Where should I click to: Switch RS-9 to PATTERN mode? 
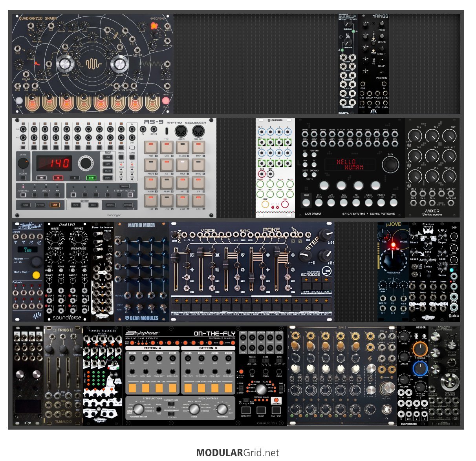click(40, 205)
